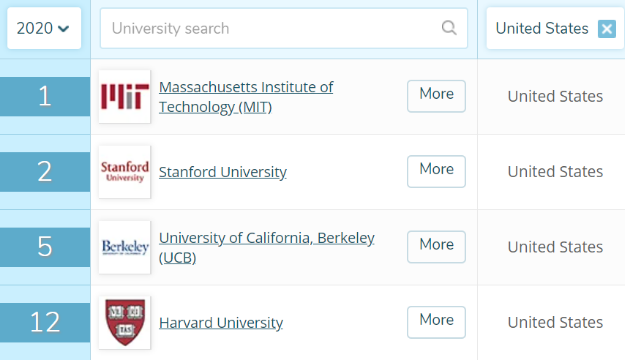The height and width of the screenshot is (361, 625).
Task: Click the Harvard crest logo
Action: click(x=125, y=322)
